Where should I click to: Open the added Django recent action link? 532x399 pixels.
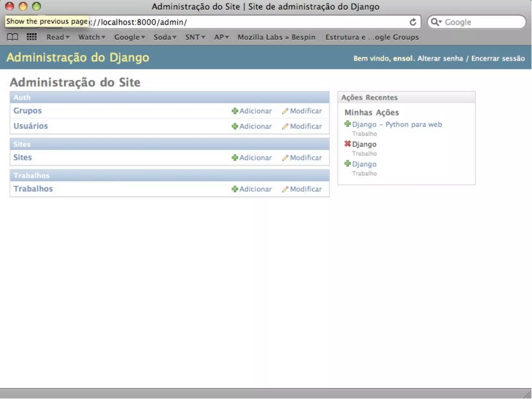tap(364, 164)
